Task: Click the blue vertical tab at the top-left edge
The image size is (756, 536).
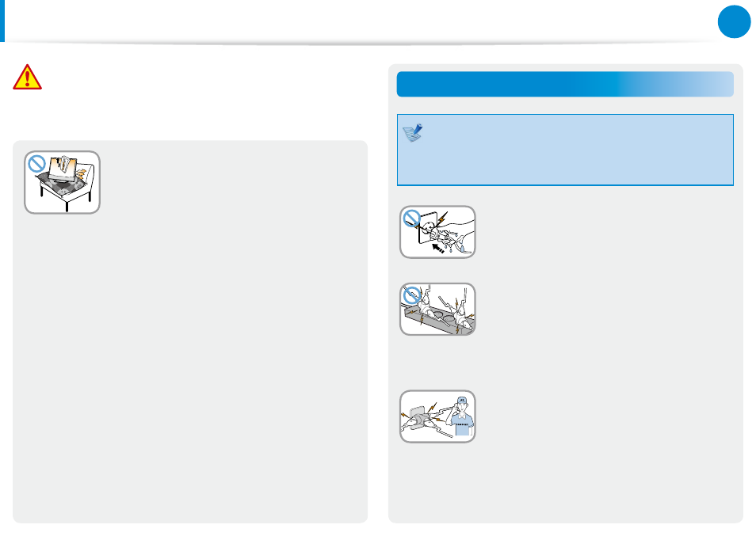Action: click(2, 21)
